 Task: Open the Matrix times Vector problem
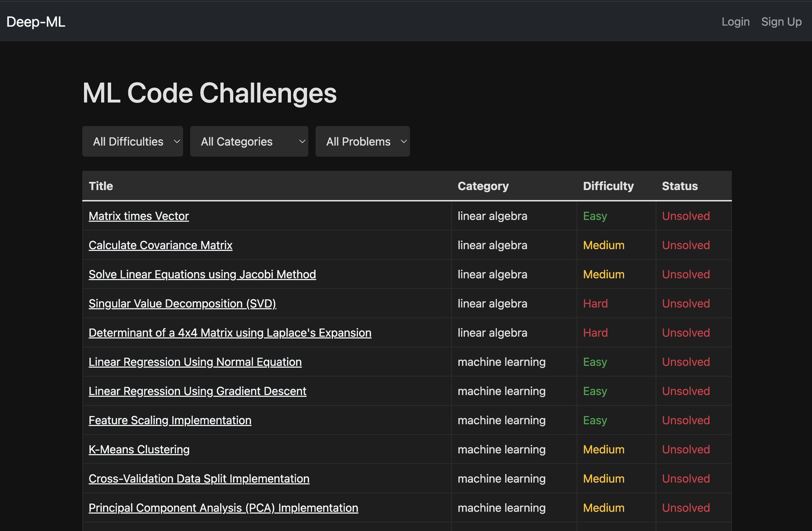point(139,216)
